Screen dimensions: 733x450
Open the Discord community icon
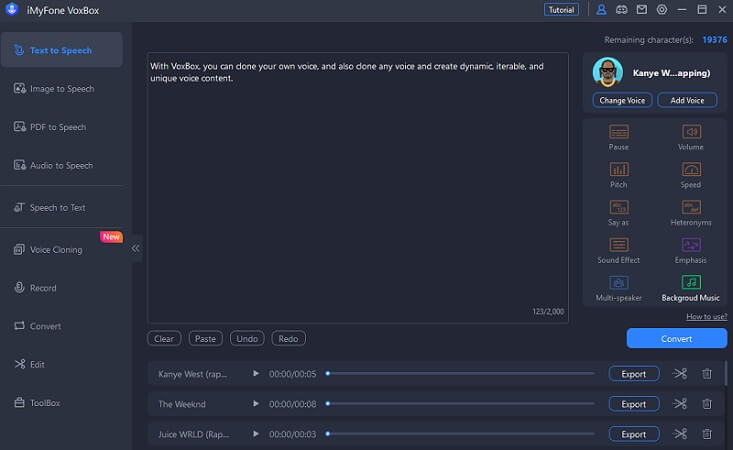click(x=621, y=10)
